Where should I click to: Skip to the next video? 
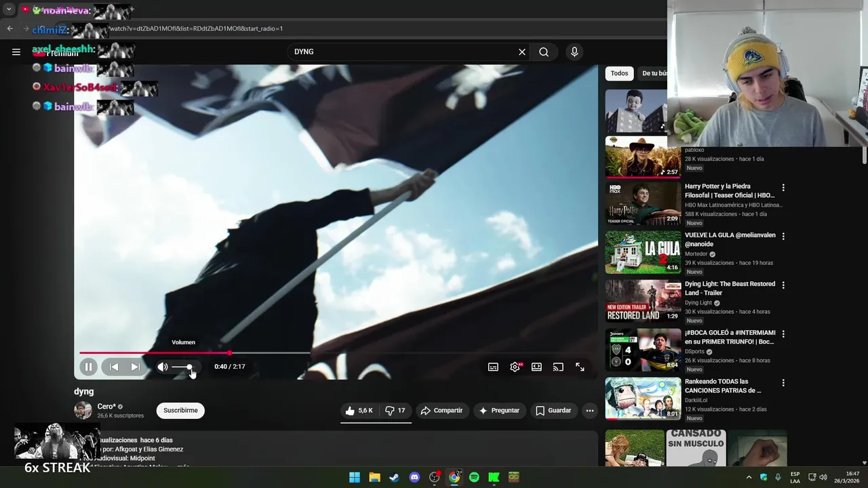[x=135, y=367]
